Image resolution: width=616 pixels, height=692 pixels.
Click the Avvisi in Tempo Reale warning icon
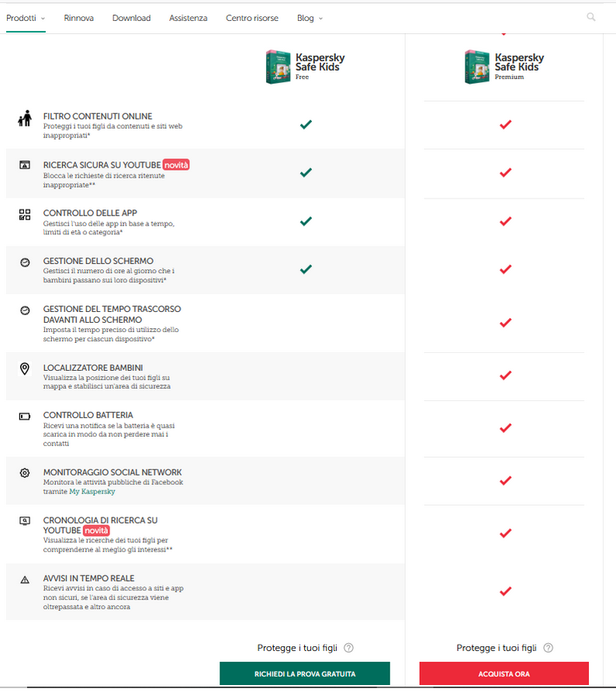coord(25,580)
